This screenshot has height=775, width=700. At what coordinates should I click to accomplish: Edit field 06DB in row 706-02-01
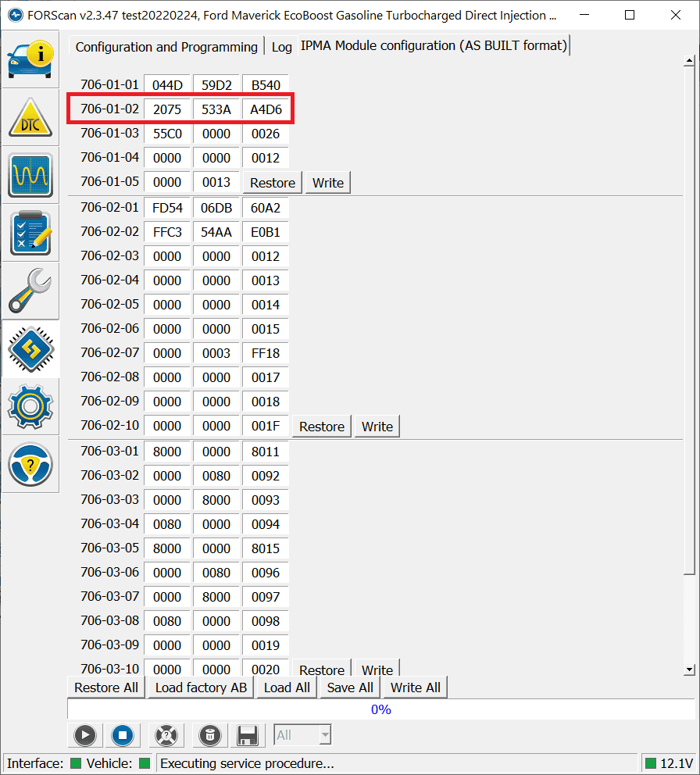216,208
